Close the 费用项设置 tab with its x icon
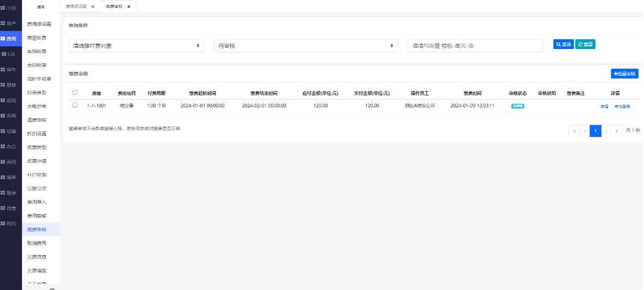644x290 pixels. (93, 7)
